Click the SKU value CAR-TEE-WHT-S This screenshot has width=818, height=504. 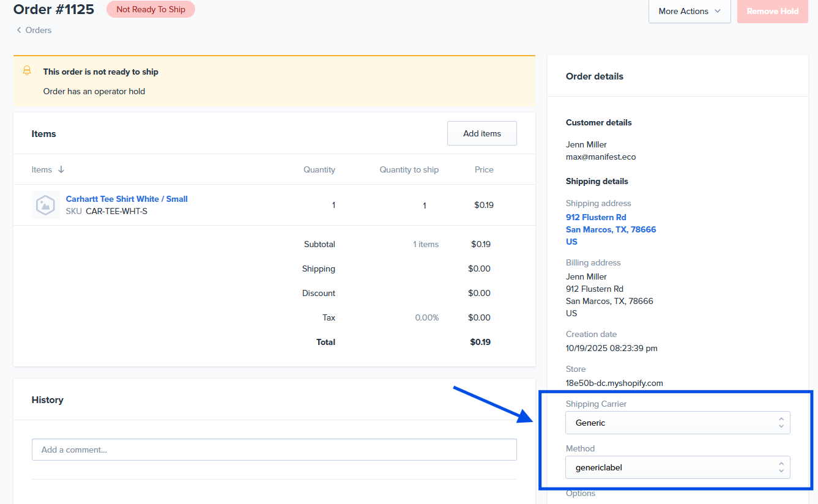click(116, 211)
